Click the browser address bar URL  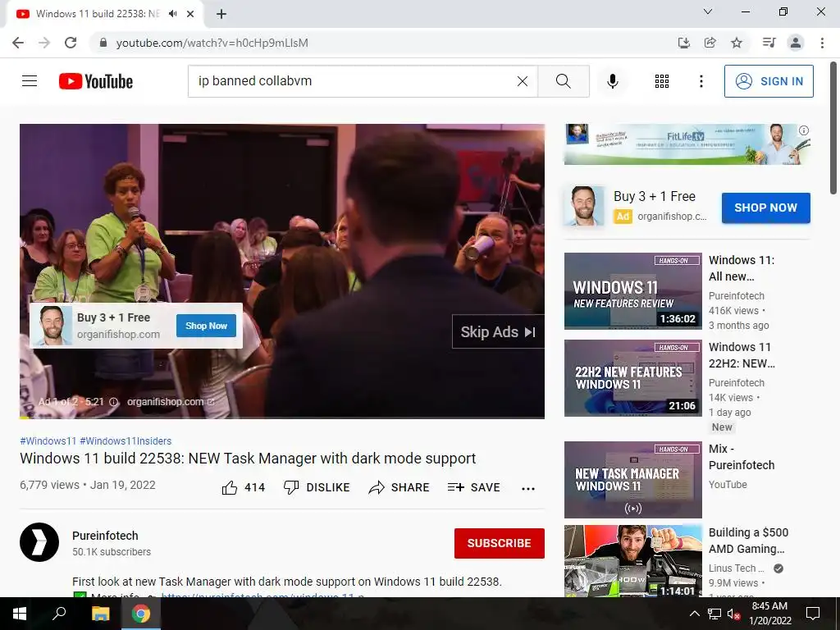tap(212, 43)
